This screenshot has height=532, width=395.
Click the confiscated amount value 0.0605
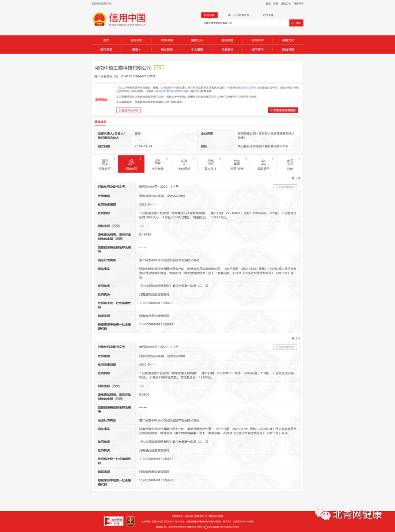(x=144, y=395)
